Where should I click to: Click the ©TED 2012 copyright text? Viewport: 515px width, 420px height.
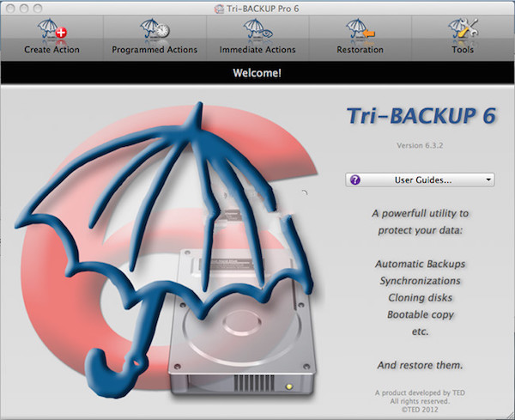[420, 410]
